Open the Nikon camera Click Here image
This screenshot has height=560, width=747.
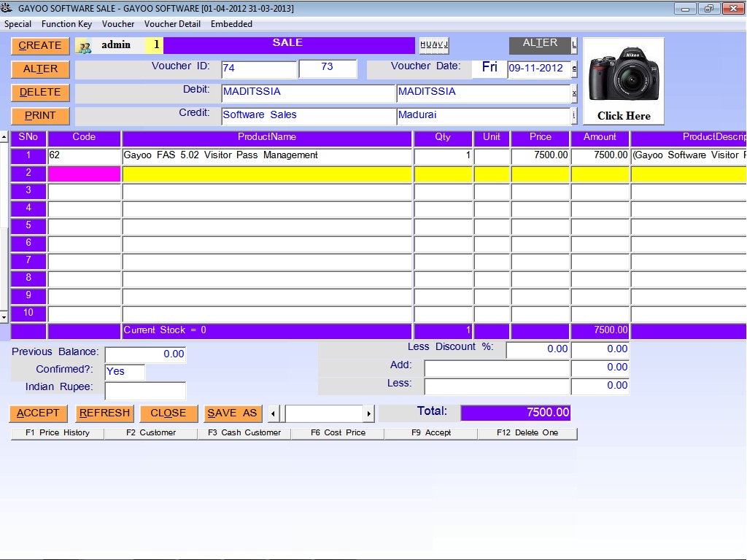[x=624, y=82]
